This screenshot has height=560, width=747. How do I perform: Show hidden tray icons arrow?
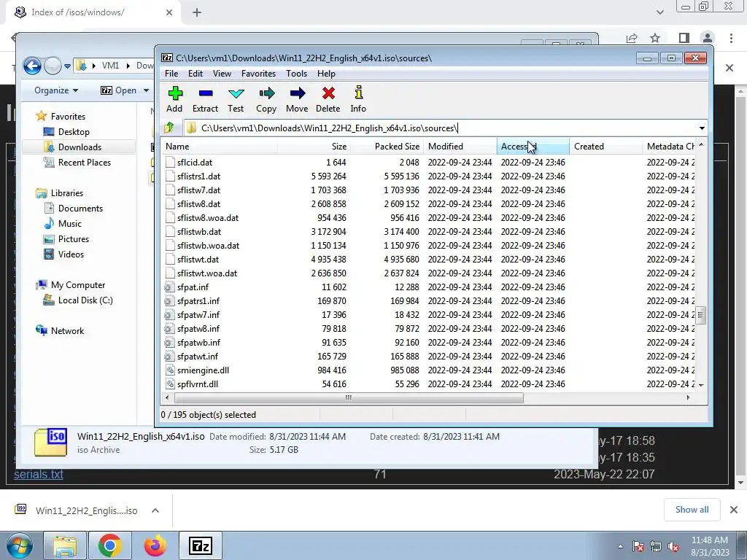(x=620, y=547)
